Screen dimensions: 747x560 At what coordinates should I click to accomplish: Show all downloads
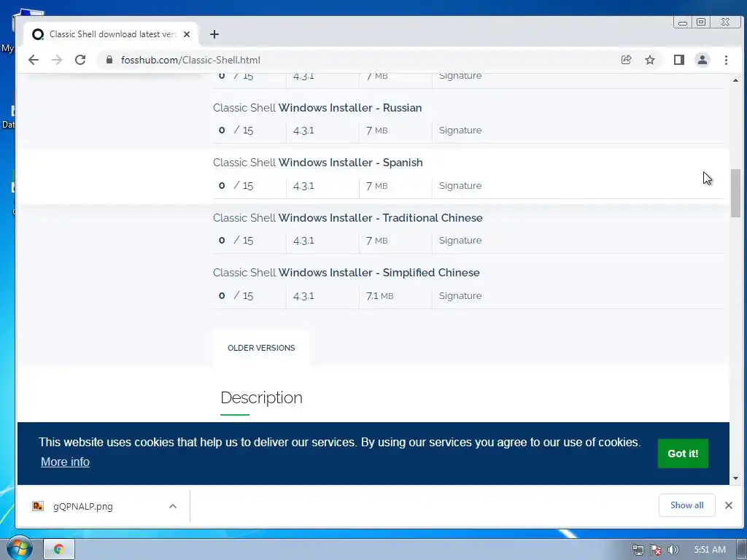(686, 505)
